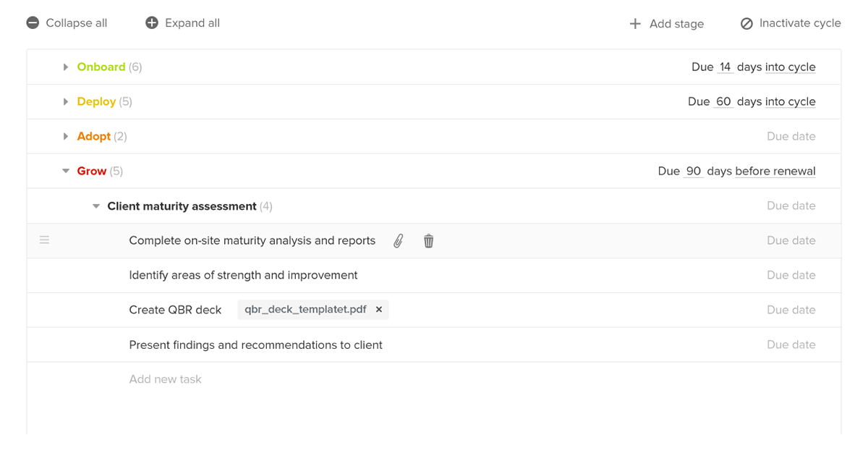Screen dimensions: 868x456
Task: Remove qbr_deck_templatet.pdf with the x icon
Action: (x=378, y=309)
